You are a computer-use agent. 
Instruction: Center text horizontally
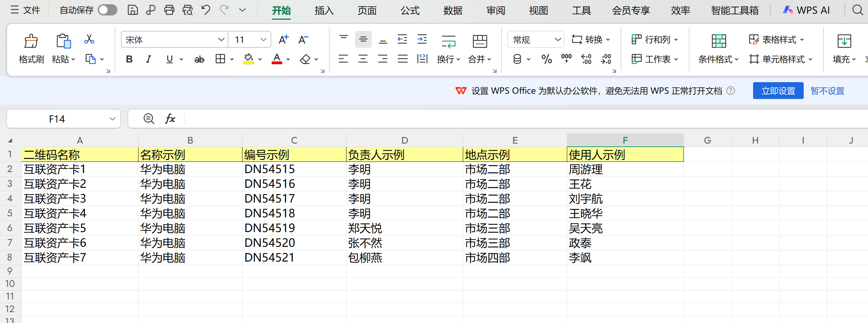[363, 59]
